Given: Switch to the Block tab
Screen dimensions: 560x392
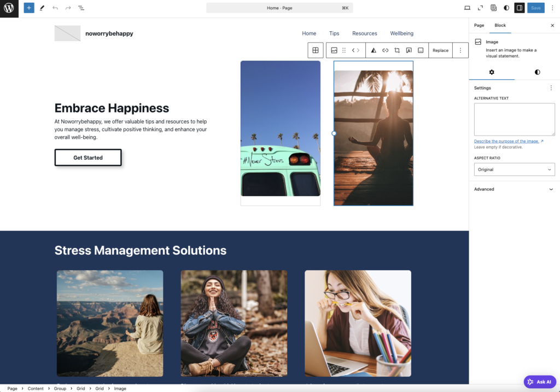Looking at the screenshot, I should tap(500, 25).
